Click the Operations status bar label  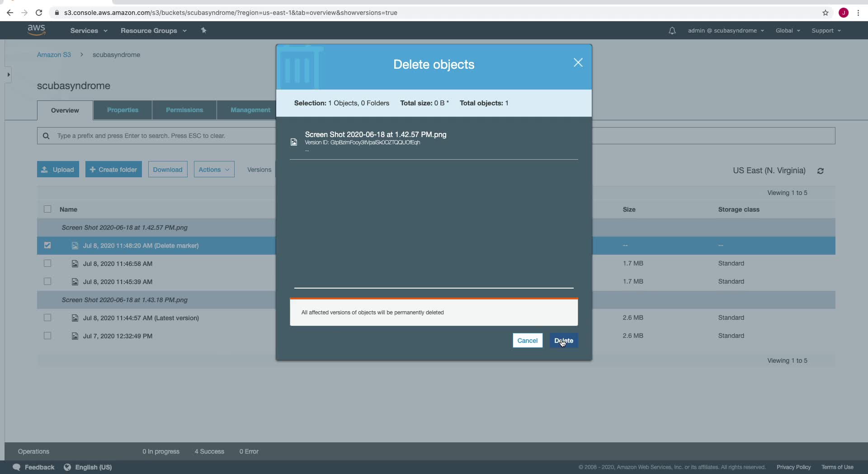[x=33, y=451]
